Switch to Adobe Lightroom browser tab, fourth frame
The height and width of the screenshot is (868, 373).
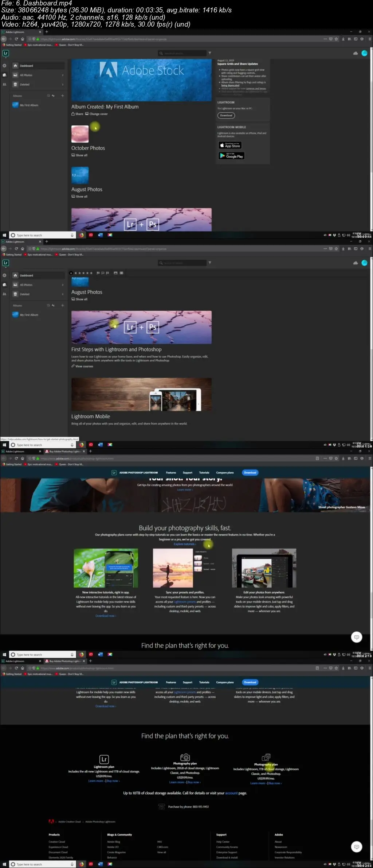click(x=21, y=661)
